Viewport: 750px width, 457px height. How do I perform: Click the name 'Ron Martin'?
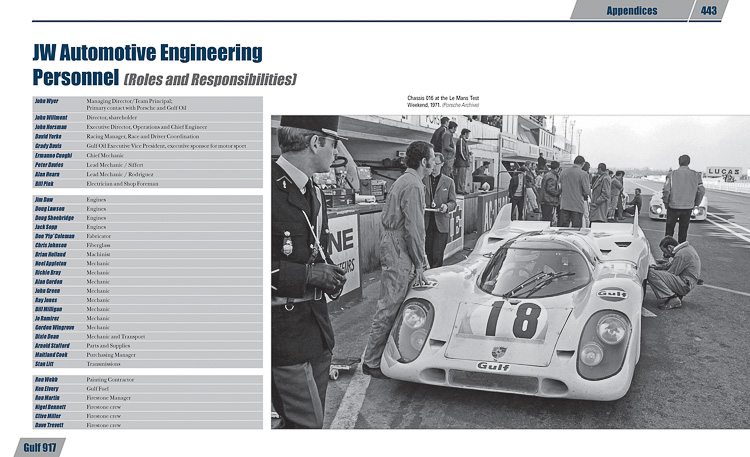(47, 398)
